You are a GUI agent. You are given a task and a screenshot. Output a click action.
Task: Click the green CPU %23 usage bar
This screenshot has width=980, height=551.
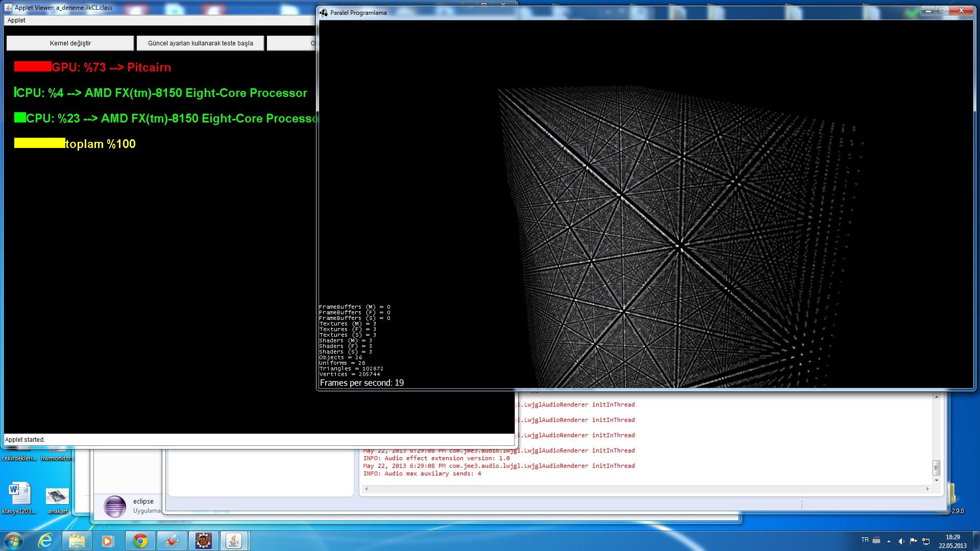(x=20, y=117)
